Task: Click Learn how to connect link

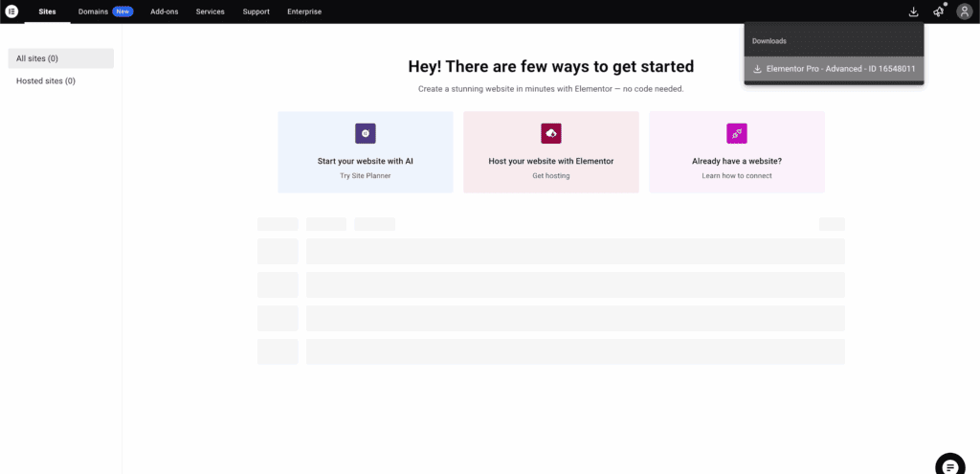Action: coord(737,176)
